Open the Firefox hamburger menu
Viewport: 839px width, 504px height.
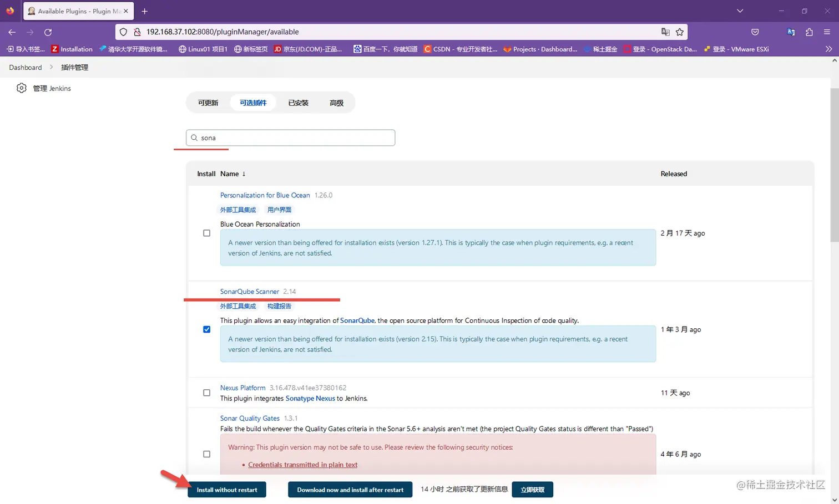827,32
